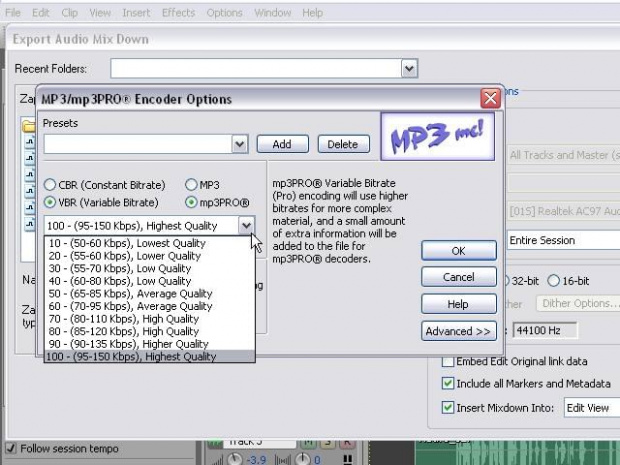Expand the Recent Folders dropdown

[409, 69]
